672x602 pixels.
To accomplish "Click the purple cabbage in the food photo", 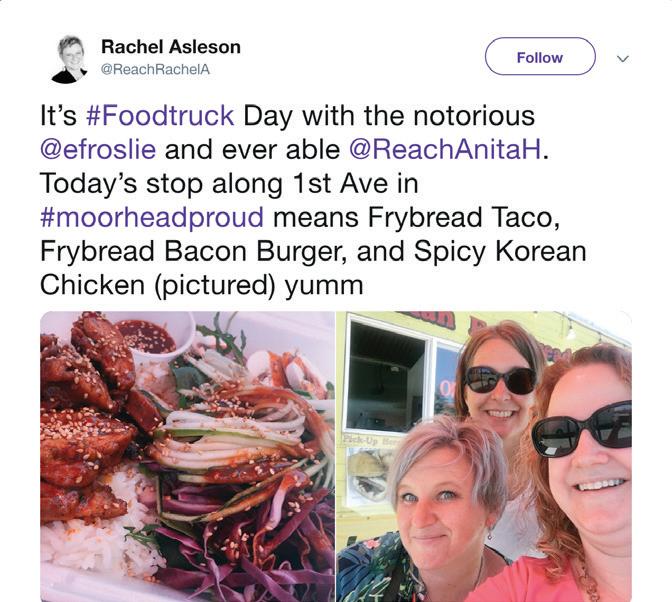I will coord(240,544).
